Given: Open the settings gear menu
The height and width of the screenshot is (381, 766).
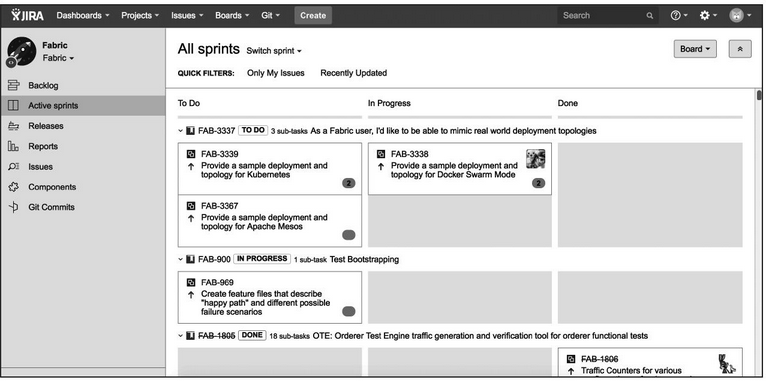Looking at the screenshot, I should [x=707, y=16].
